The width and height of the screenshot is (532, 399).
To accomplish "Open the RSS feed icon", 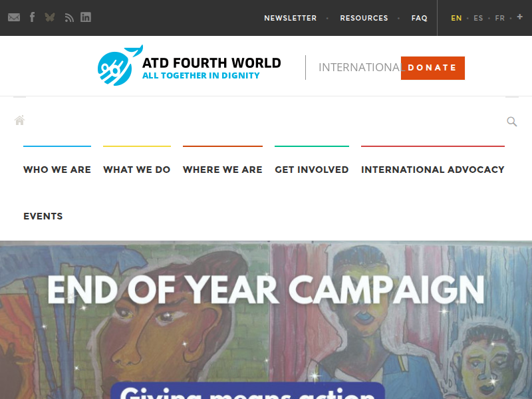I will point(69,18).
